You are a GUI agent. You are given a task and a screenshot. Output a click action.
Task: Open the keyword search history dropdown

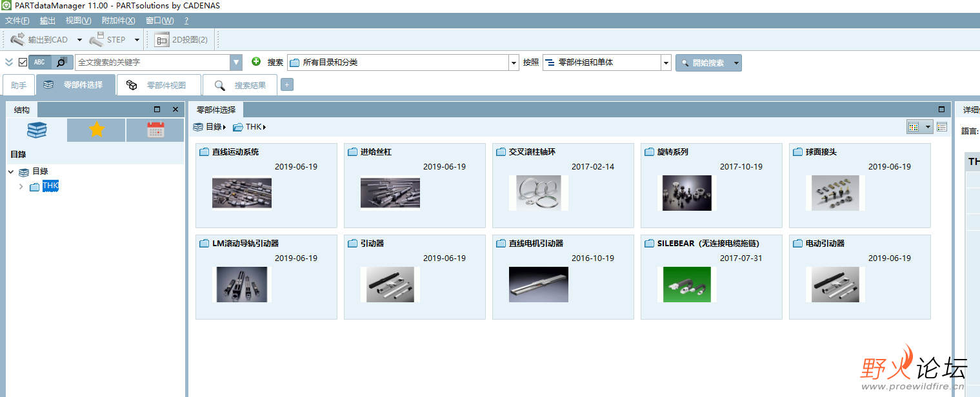tap(236, 63)
